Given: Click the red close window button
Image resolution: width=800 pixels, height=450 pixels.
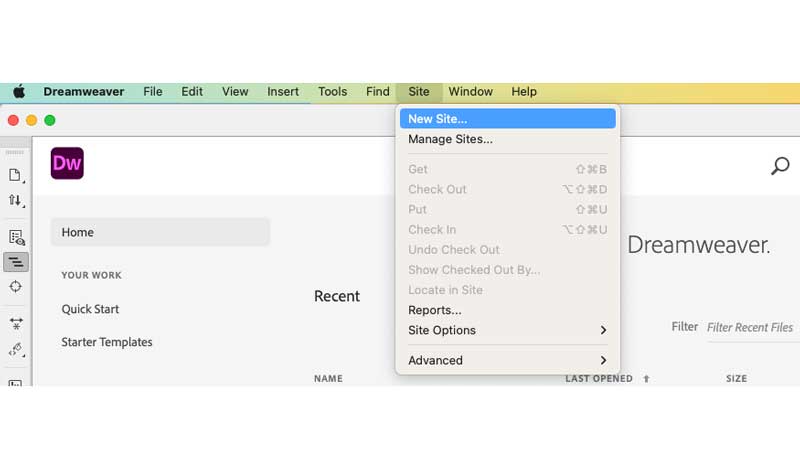Looking at the screenshot, I should tap(13, 120).
